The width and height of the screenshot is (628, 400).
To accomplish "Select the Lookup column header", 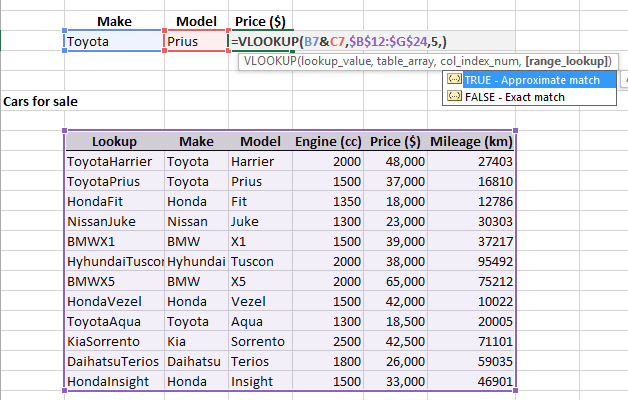I will (114, 141).
